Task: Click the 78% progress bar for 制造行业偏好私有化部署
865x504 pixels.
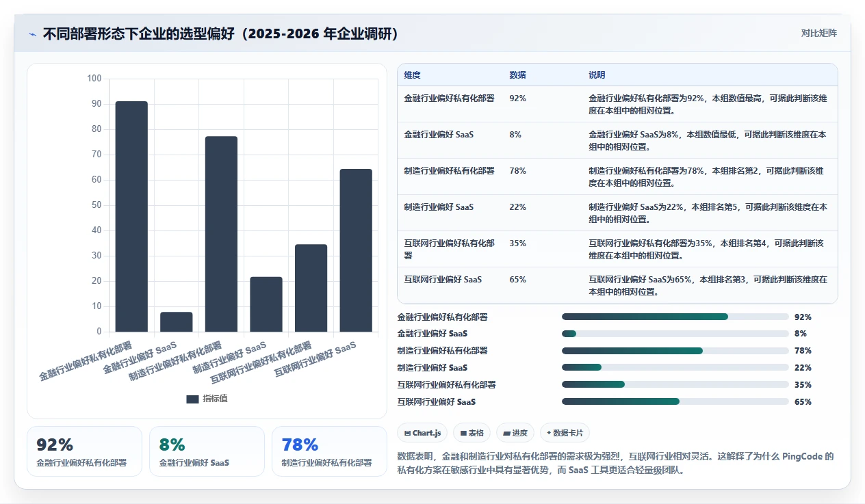Action: [x=675, y=351]
